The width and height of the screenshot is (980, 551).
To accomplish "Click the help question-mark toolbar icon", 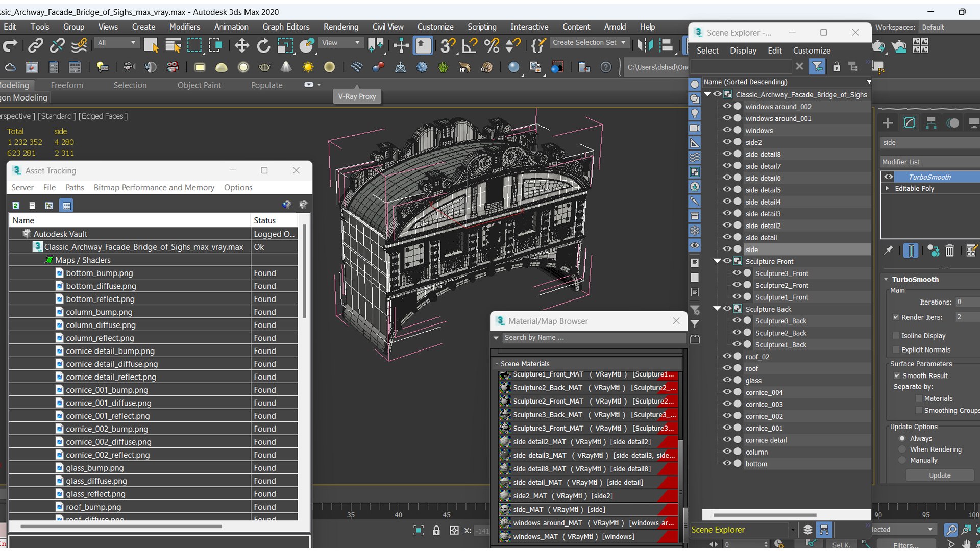I will tap(606, 67).
